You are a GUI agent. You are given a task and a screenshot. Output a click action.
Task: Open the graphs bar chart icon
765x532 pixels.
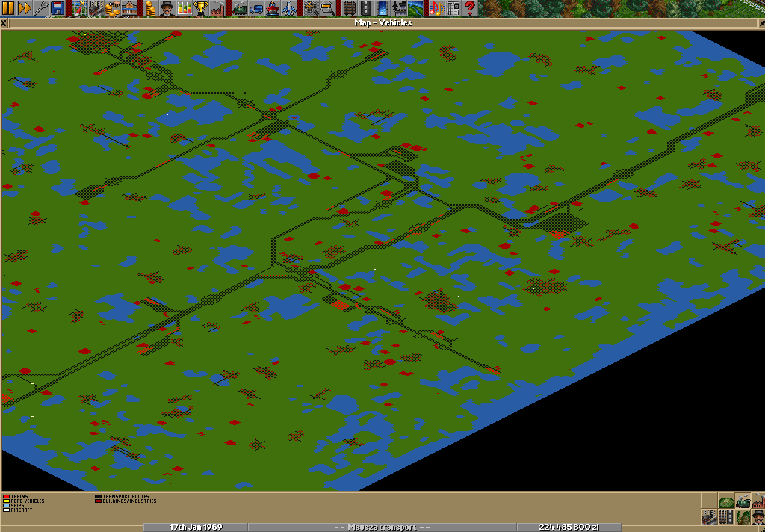pyautogui.click(x=184, y=8)
